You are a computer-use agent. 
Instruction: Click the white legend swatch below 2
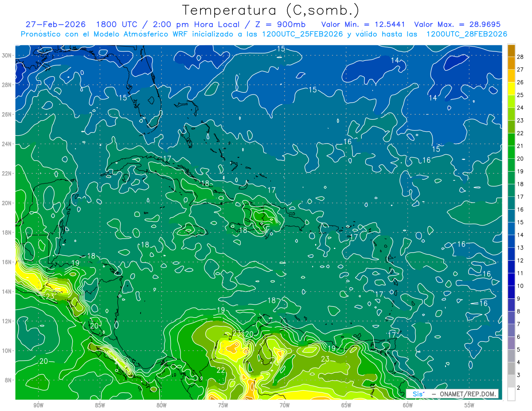[511, 394]
